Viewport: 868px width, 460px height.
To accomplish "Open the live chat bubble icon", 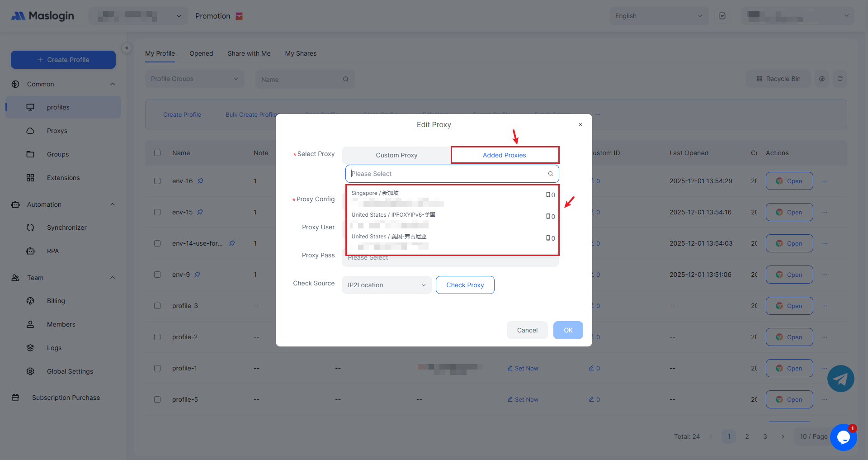I will 843,437.
